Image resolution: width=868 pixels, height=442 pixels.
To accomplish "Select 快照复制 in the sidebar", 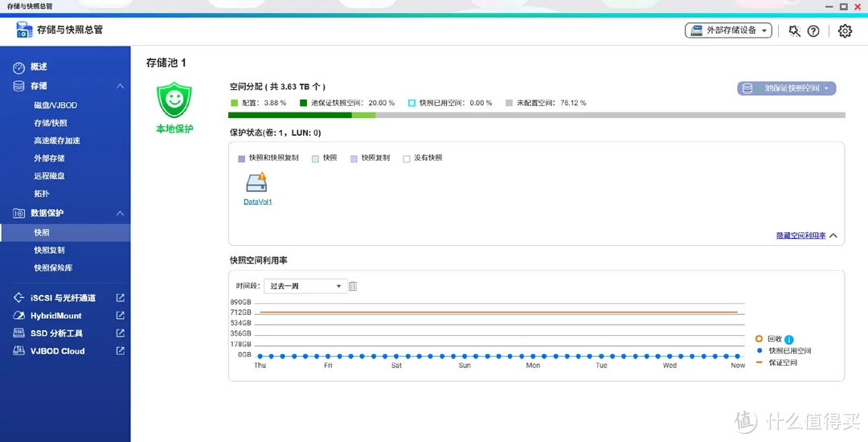I will [x=49, y=250].
